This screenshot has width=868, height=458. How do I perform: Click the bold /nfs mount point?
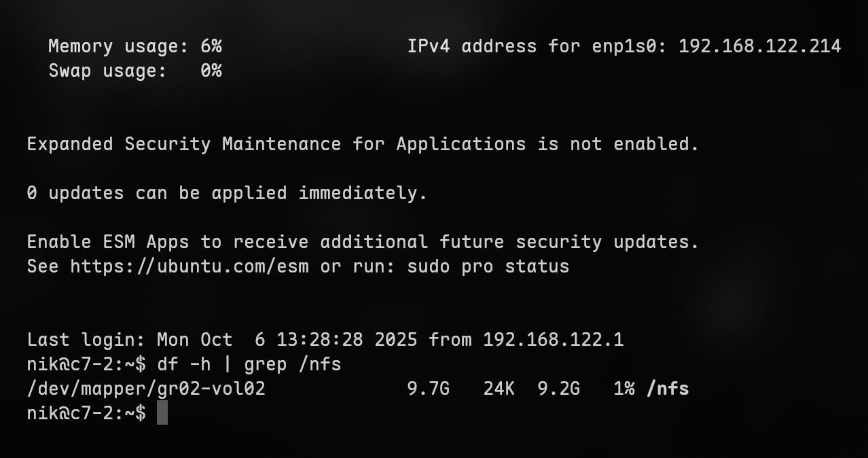pos(668,389)
